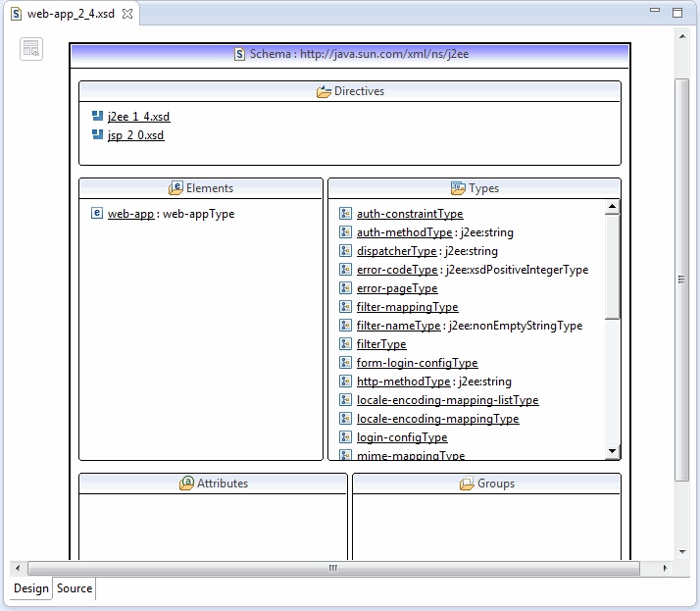Click the Types list scrollbar thumb

pyautogui.click(x=612, y=267)
